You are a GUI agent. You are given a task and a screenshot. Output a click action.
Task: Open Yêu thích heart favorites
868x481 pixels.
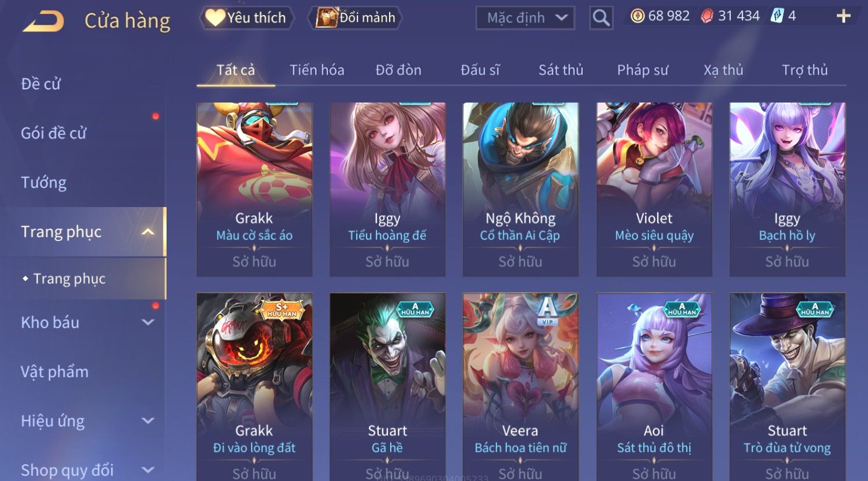coord(247,18)
